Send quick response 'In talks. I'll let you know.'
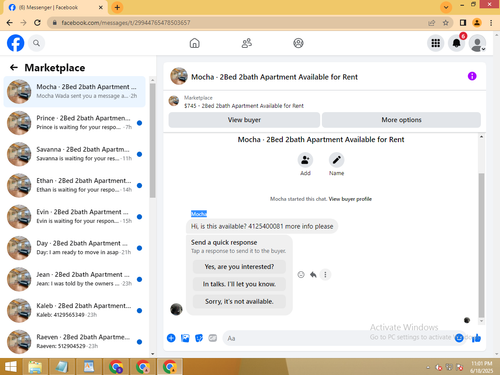This screenshot has height=375, width=500. (x=239, y=284)
